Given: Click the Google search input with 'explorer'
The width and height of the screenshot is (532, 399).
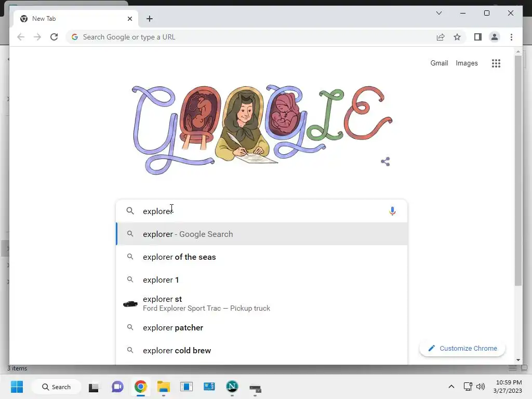Looking at the screenshot, I should [261, 211].
